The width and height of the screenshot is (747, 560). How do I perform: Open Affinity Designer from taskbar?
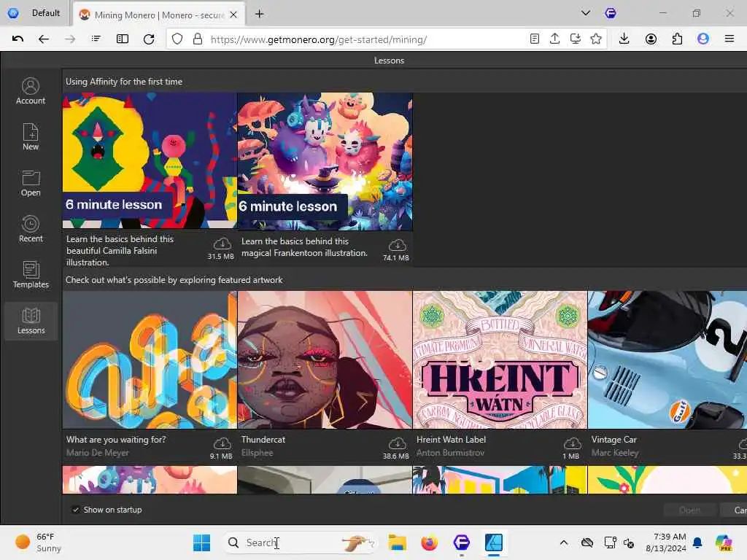click(494, 542)
